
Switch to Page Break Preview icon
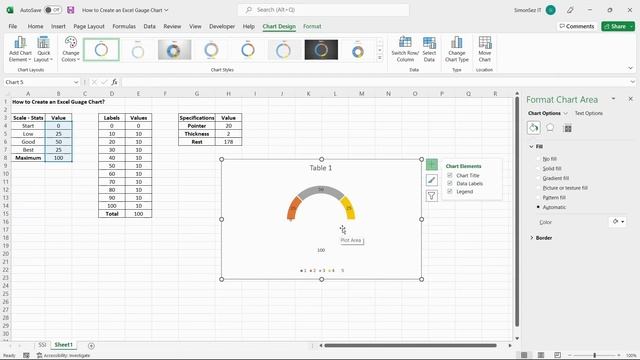557,355
